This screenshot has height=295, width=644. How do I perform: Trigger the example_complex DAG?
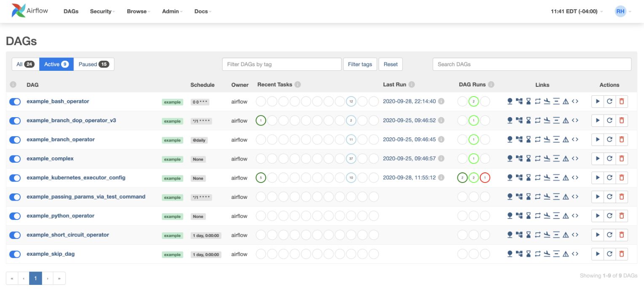click(x=597, y=159)
